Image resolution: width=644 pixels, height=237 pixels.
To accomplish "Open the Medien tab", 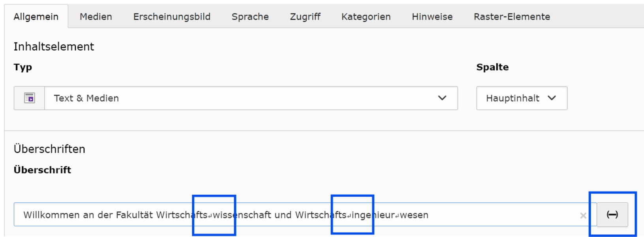I will coord(96,17).
